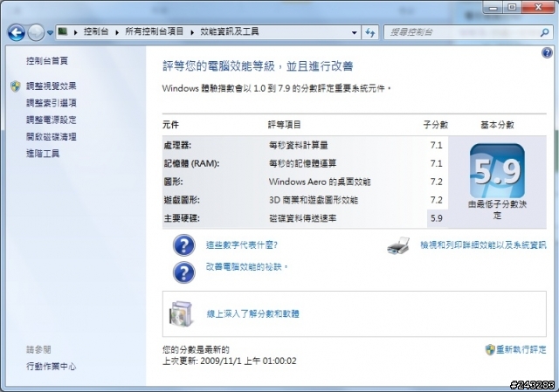Click the printer icon
Image resolution: width=559 pixels, height=392 pixels.
click(398, 245)
